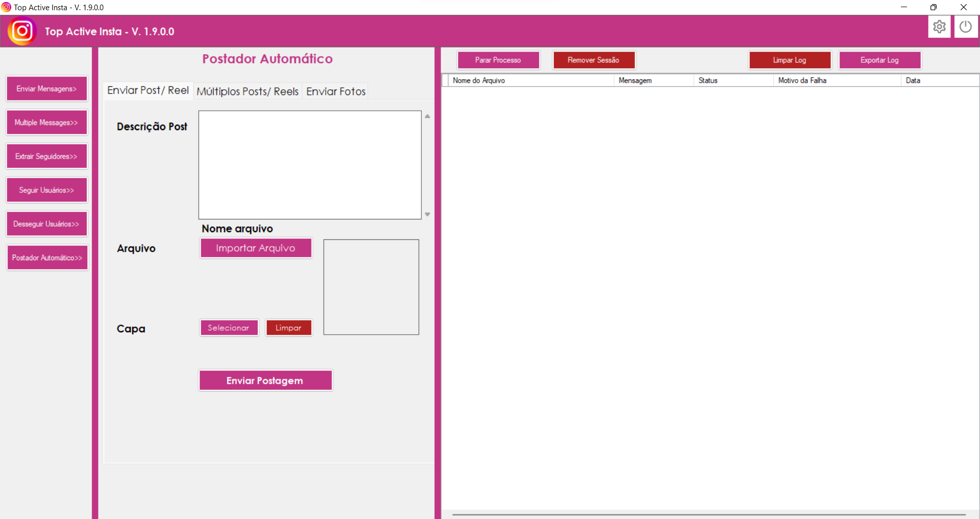Screen dimensions: 980x519
Task: Type in the Descrição Post text area
Action: (309, 165)
